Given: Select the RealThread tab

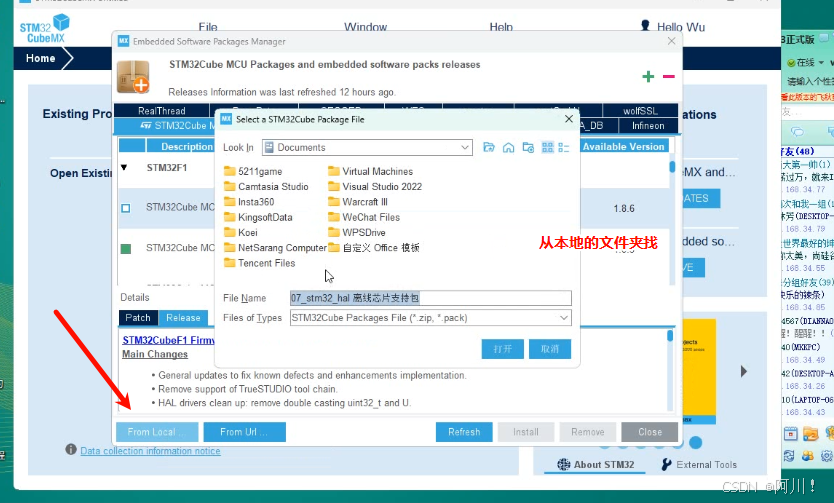Looking at the screenshot, I should (162, 111).
